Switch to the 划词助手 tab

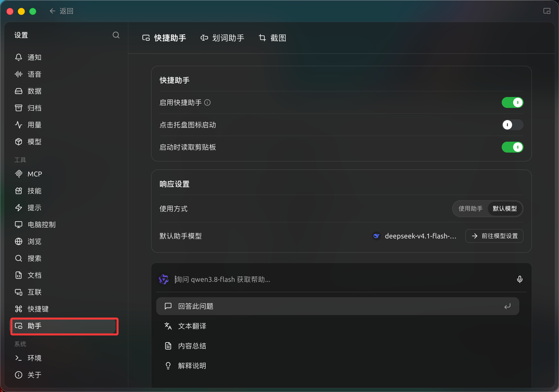(x=222, y=38)
